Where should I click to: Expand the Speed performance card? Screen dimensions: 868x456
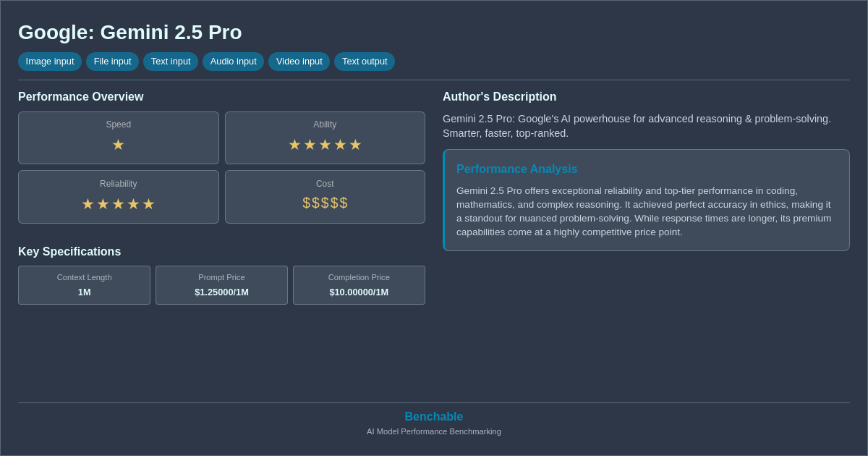(x=118, y=138)
